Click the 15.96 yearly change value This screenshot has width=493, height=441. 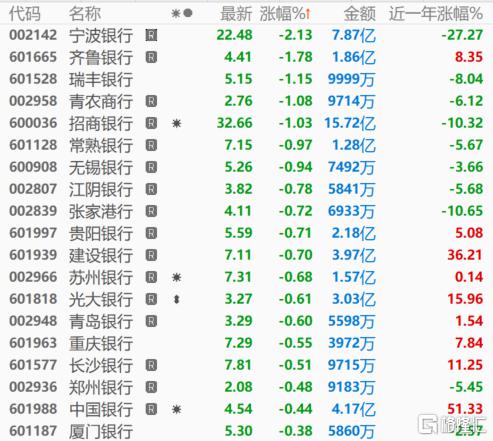click(x=465, y=299)
